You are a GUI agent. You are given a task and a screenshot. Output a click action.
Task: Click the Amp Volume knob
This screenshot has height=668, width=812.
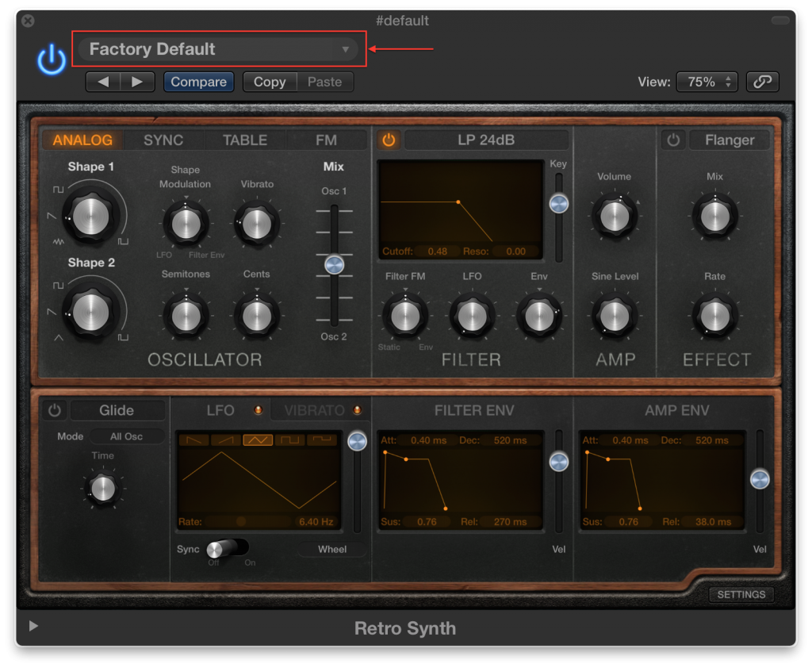tap(615, 216)
